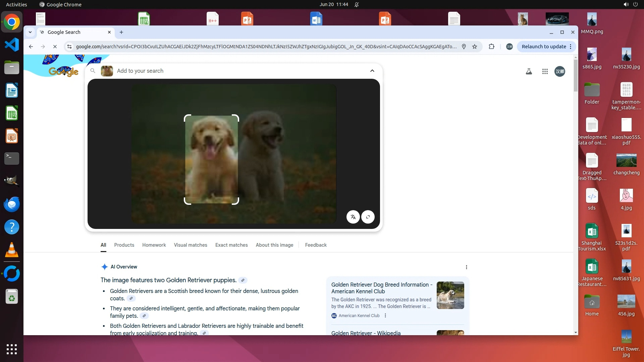
Task: Click Relaunch to update button
Action: click(x=543, y=47)
